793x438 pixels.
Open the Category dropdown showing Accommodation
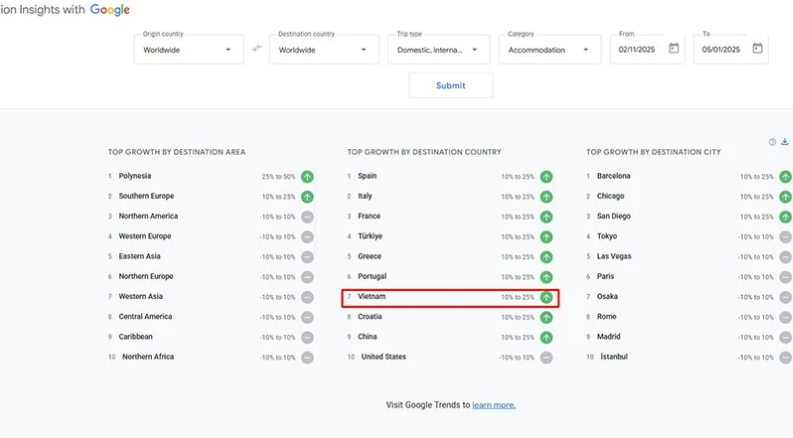(x=549, y=49)
